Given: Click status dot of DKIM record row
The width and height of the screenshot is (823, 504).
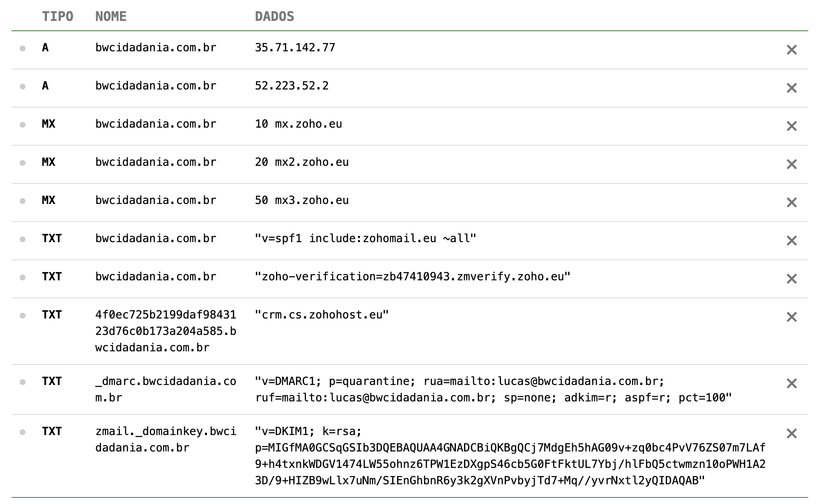Looking at the screenshot, I should (x=23, y=432).
